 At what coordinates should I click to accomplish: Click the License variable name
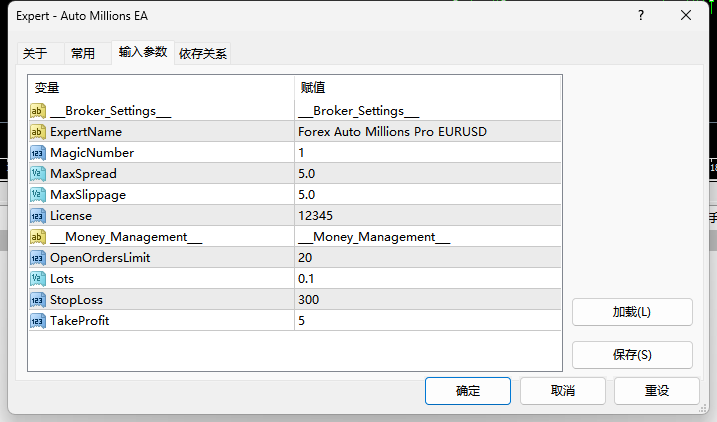click(x=71, y=216)
